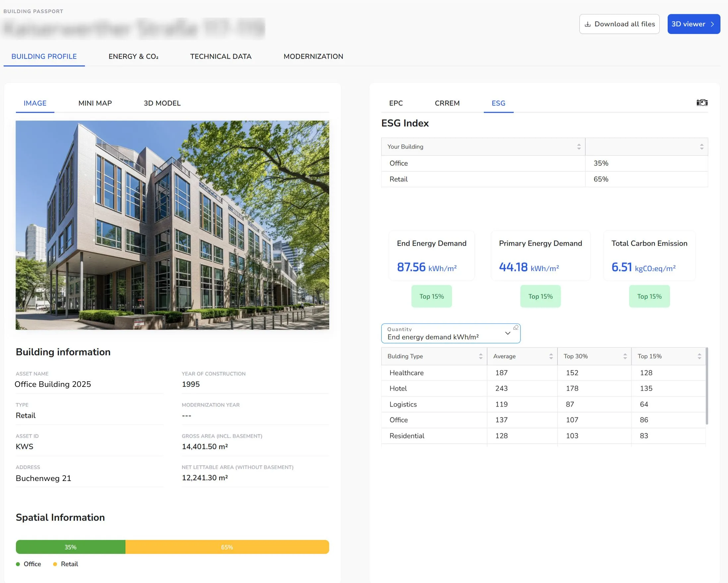728x583 pixels.
Task: Sort table by Top 15% column
Action: [x=699, y=356]
